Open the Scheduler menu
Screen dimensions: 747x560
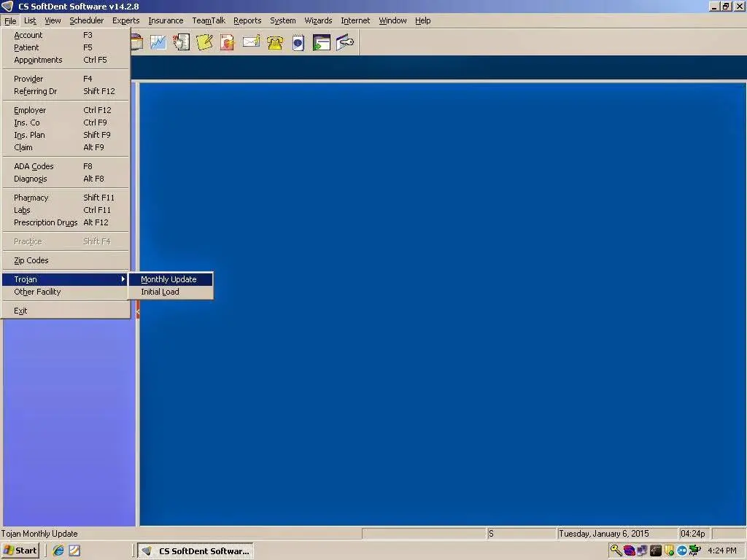point(86,20)
